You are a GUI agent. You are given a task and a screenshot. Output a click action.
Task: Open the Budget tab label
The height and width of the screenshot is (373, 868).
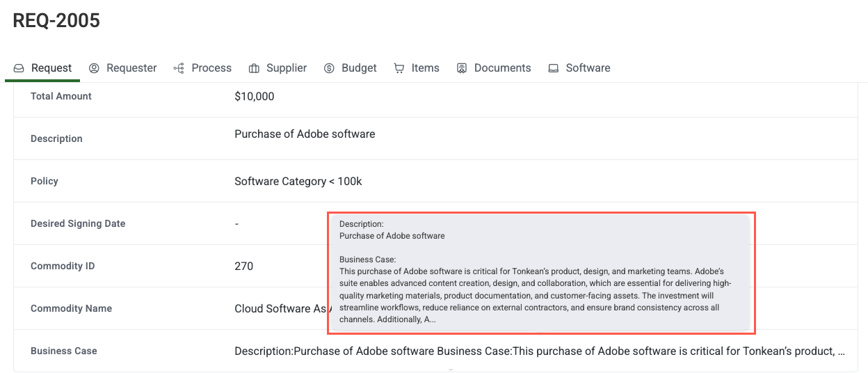tap(359, 68)
